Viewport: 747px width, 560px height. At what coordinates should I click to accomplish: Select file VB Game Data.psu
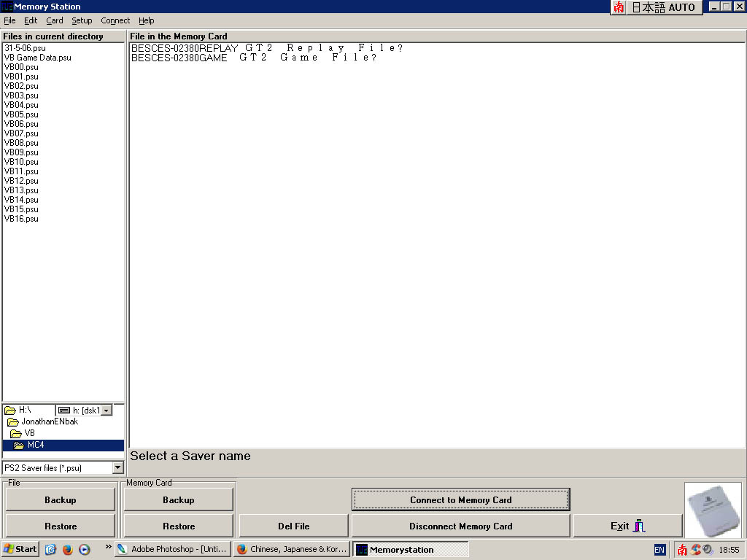38,58
